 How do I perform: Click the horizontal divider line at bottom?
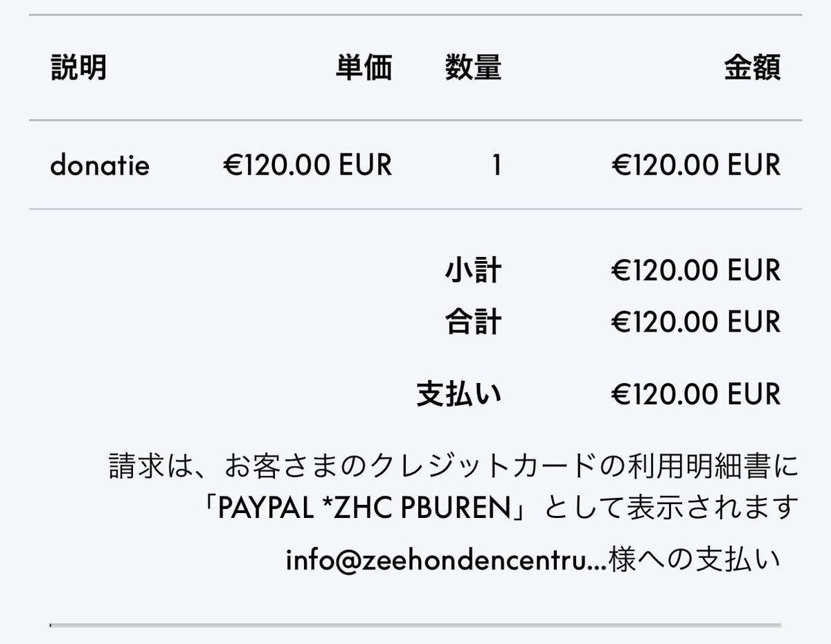click(x=415, y=625)
